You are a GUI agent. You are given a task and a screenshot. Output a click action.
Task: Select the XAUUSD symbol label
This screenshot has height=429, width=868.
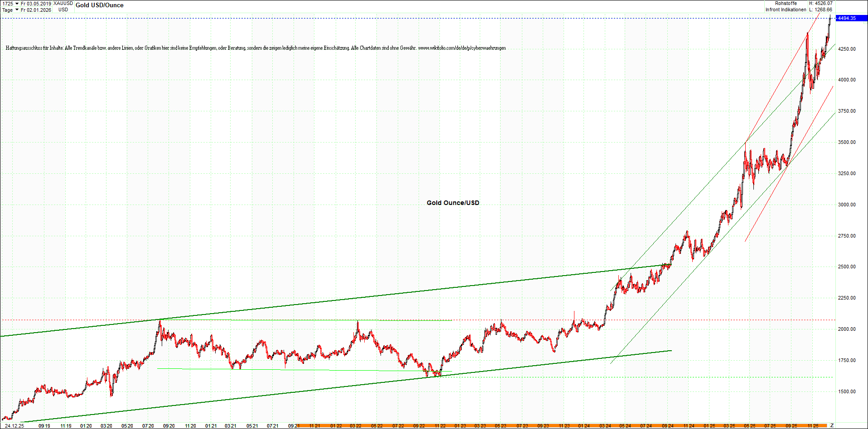(63, 3)
